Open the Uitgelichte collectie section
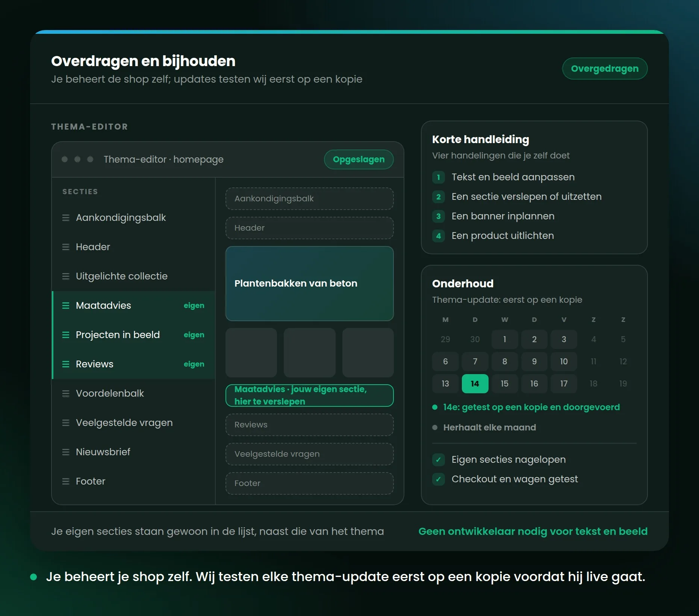699x616 pixels. click(133, 276)
